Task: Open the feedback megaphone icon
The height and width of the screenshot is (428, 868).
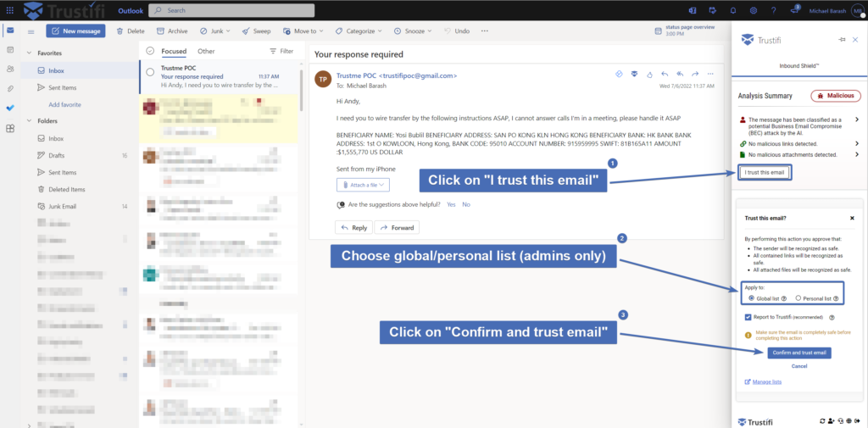Action: tap(795, 9)
